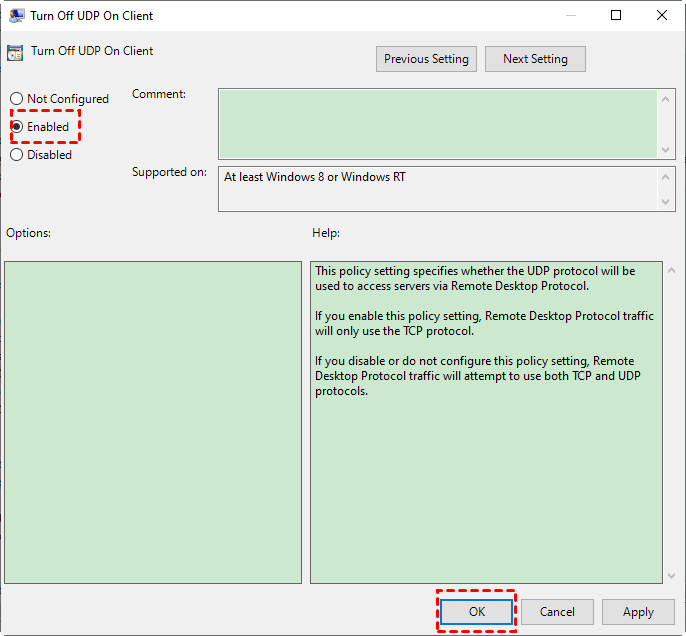Close the Turn Off UDP On Client window
Image resolution: width=686 pixels, height=636 pixels.
click(662, 16)
